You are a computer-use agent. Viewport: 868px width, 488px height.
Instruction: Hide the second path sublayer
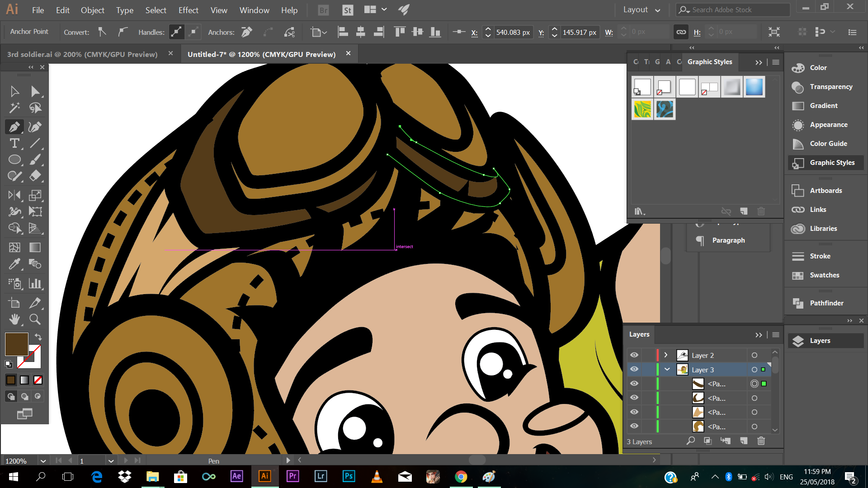point(634,398)
